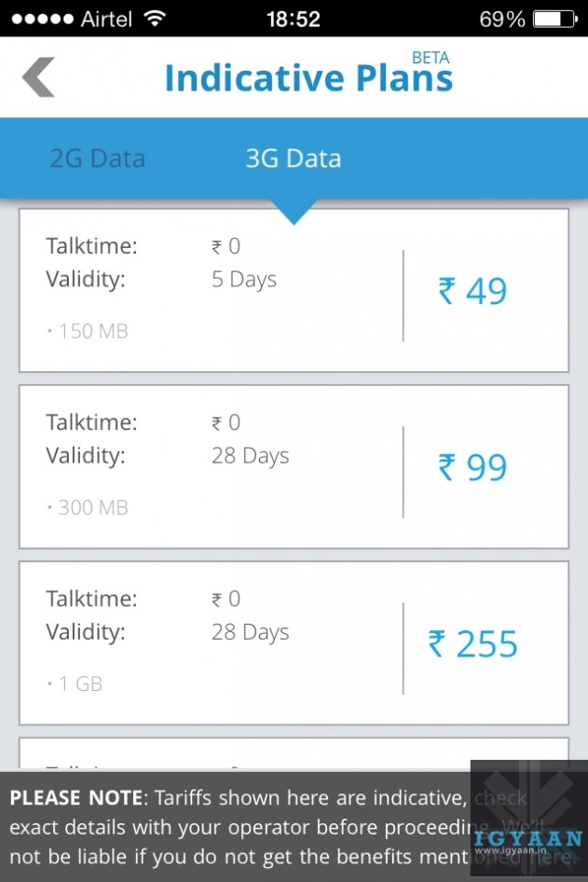Tap the BETA label

[x=431, y=58]
